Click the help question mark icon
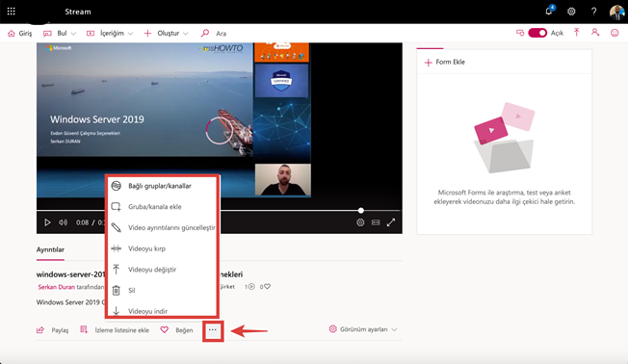628x364 pixels. pos(594,12)
